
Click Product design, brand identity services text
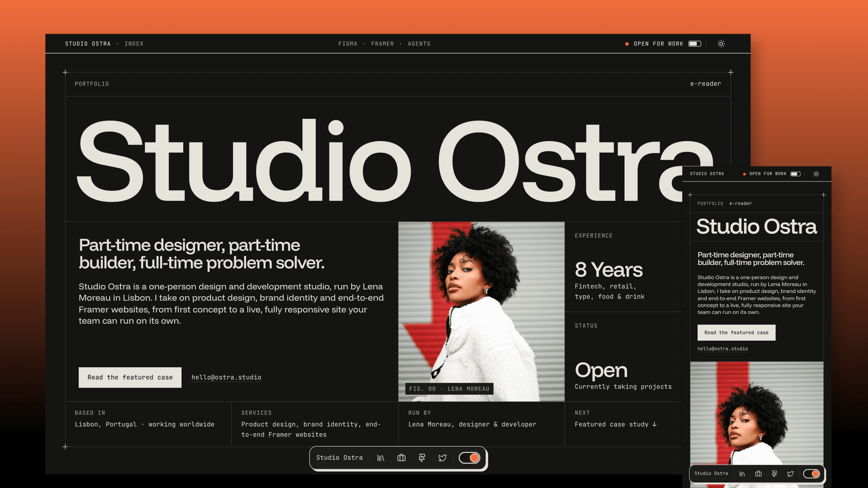pos(311,430)
